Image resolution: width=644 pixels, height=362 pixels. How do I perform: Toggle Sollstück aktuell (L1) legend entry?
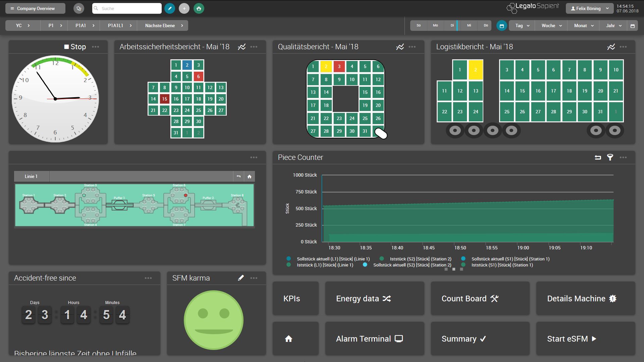(328, 259)
